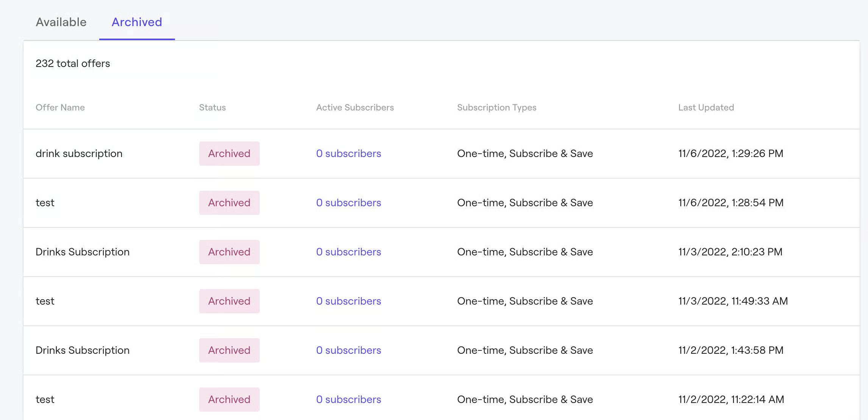This screenshot has height=420, width=868.
Task: Click the 232 total offers text
Action: pyautogui.click(x=73, y=64)
